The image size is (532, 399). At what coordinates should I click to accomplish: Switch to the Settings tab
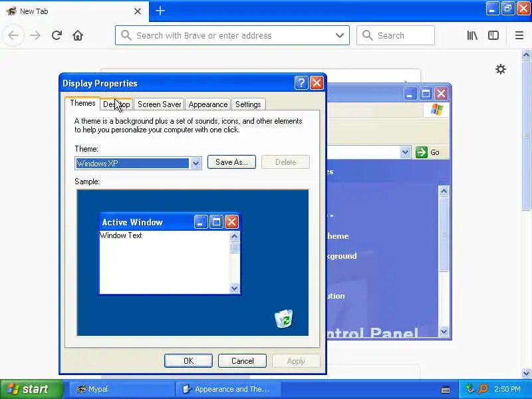[x=248, y=104]
